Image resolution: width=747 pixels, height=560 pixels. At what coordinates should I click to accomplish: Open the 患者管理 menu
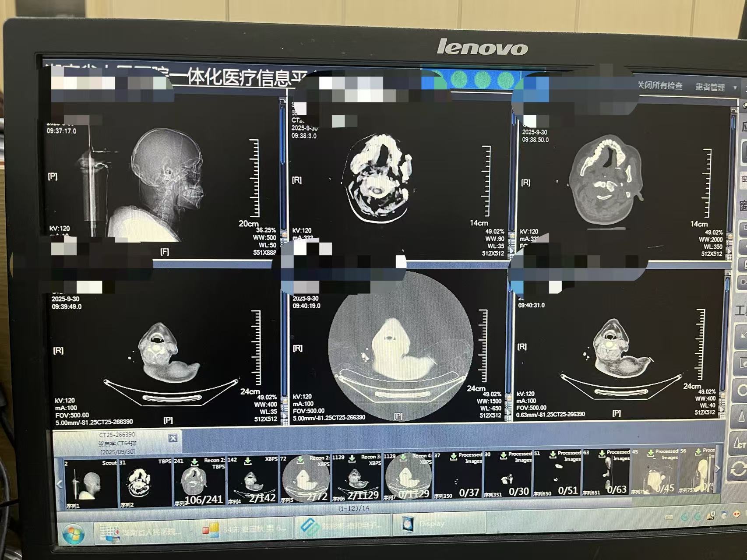(710, 87)
